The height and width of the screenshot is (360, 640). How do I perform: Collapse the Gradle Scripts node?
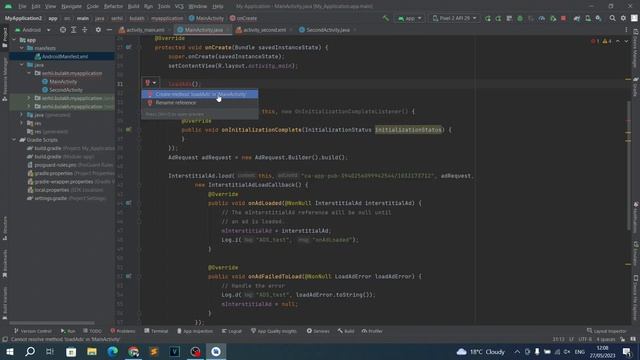14,140
